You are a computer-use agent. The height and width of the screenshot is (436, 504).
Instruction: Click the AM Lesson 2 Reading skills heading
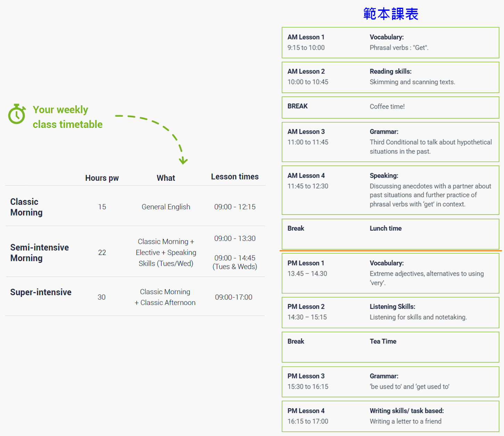(x=390, y=71)
